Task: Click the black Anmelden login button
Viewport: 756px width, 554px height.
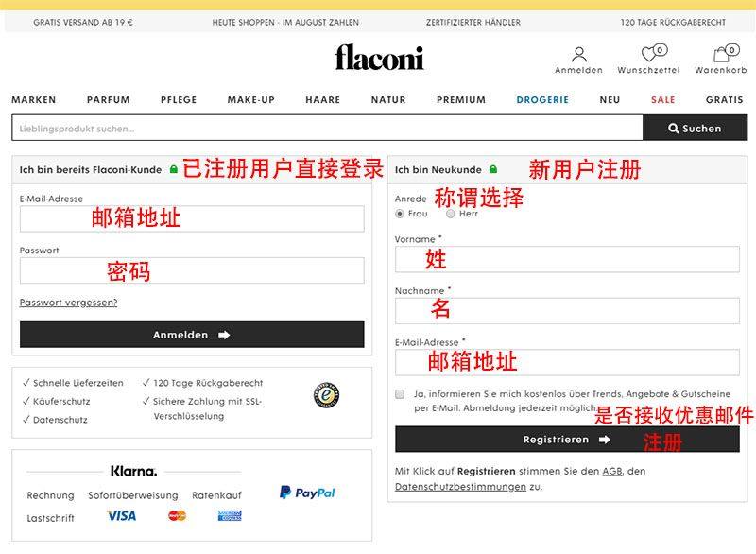Action: (192, 335)
